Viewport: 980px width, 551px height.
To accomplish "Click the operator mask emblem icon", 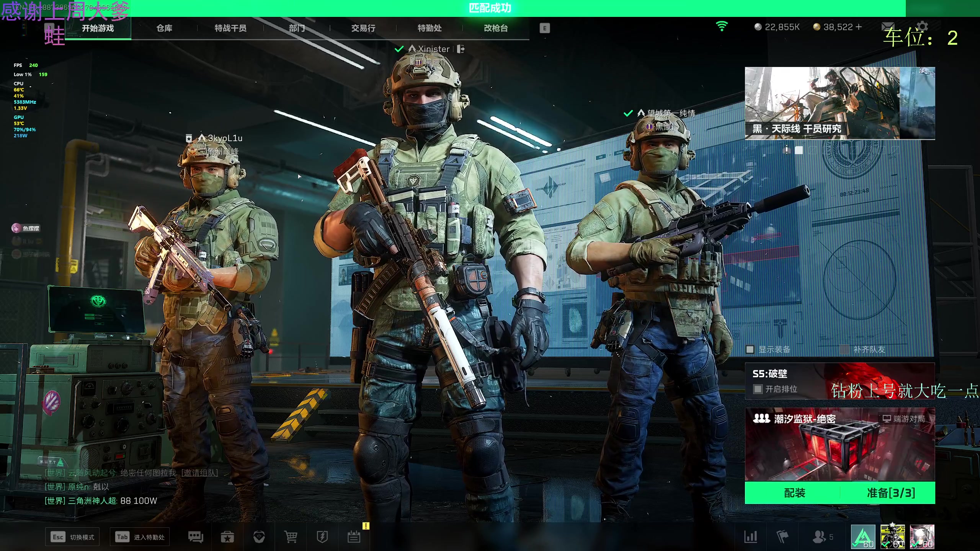I will pyautogui.click(x=259, y=537).
